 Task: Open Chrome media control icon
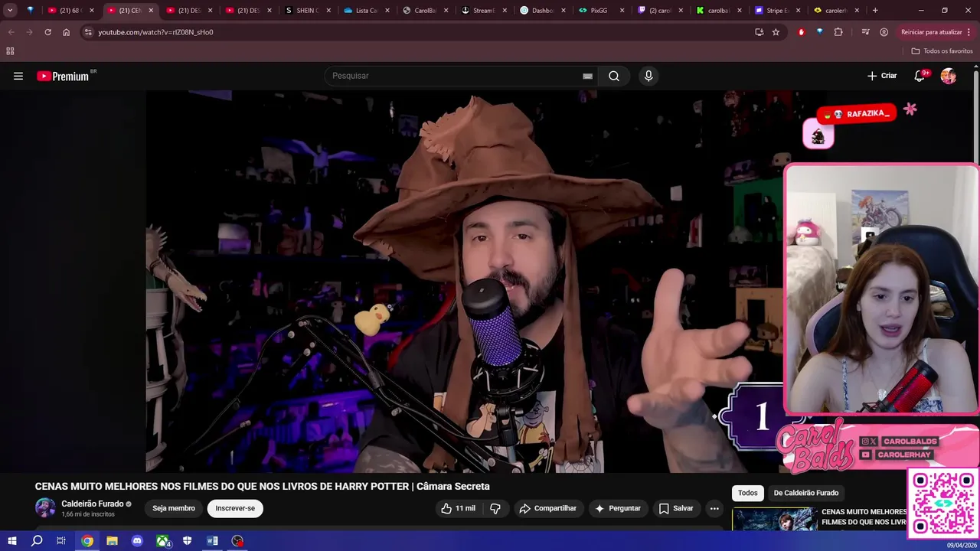click(865, 32)
